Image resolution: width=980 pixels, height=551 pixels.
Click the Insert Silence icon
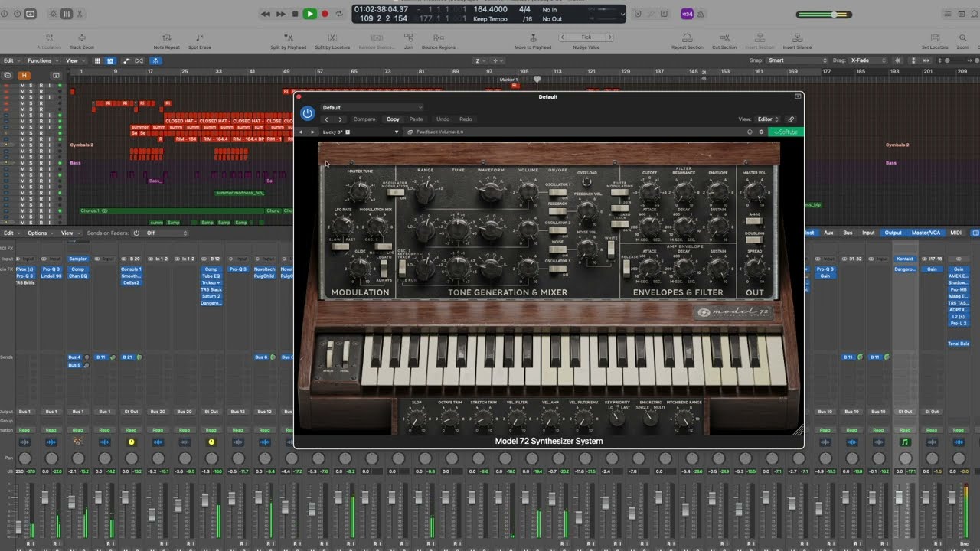tap(797, 37)
